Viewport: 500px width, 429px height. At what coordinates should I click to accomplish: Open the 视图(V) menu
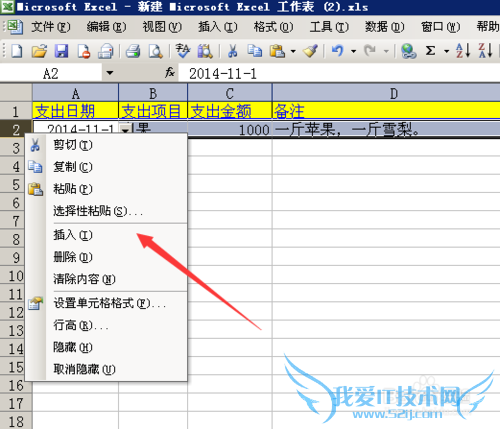(162, 27)
